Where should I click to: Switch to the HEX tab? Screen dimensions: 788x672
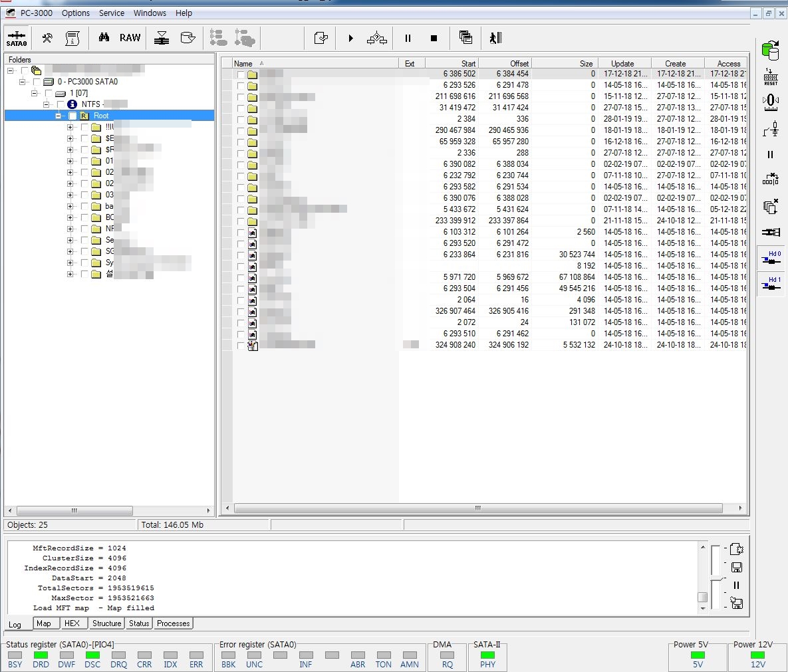click(72, 623)
